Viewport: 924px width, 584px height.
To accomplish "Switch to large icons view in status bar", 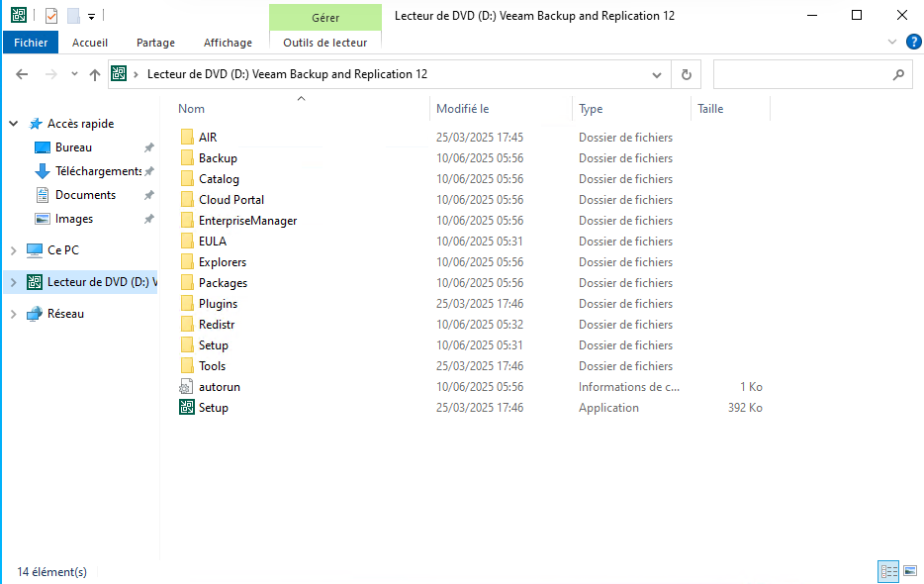I will coord(909,571).
